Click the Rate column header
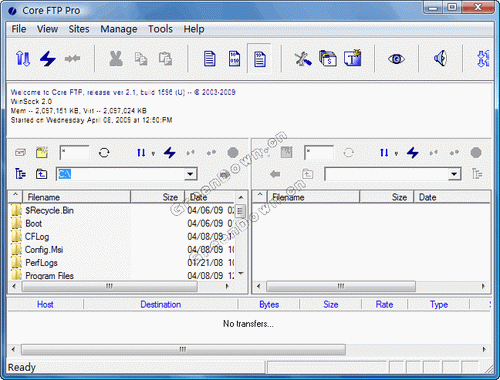This screenshot has height=380, width=500. tap(384, 304)
